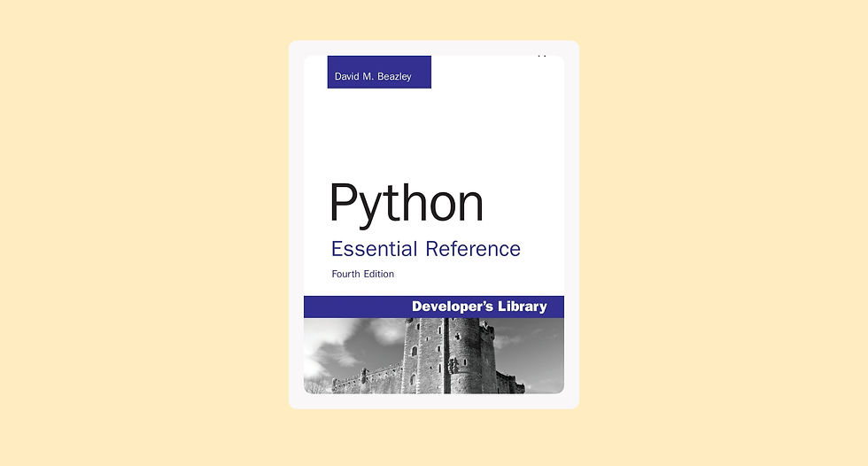Select the Developer's Library banner text

tap(479, 307)
